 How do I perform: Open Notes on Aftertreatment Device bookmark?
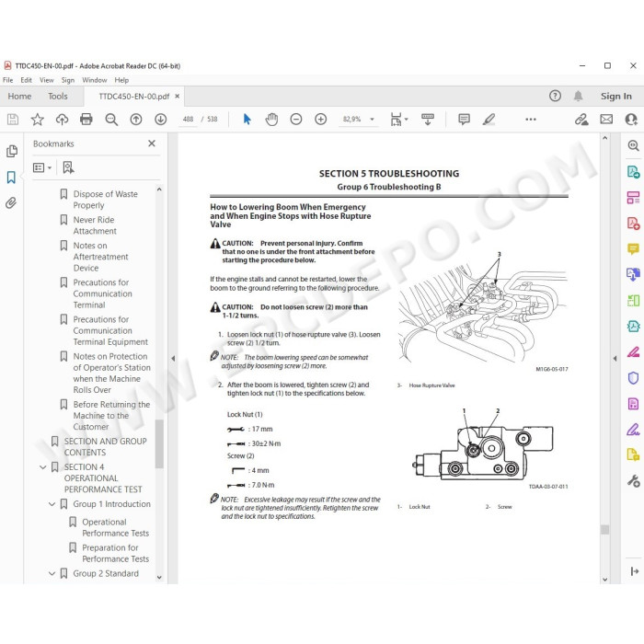click(x=100, y=257)
